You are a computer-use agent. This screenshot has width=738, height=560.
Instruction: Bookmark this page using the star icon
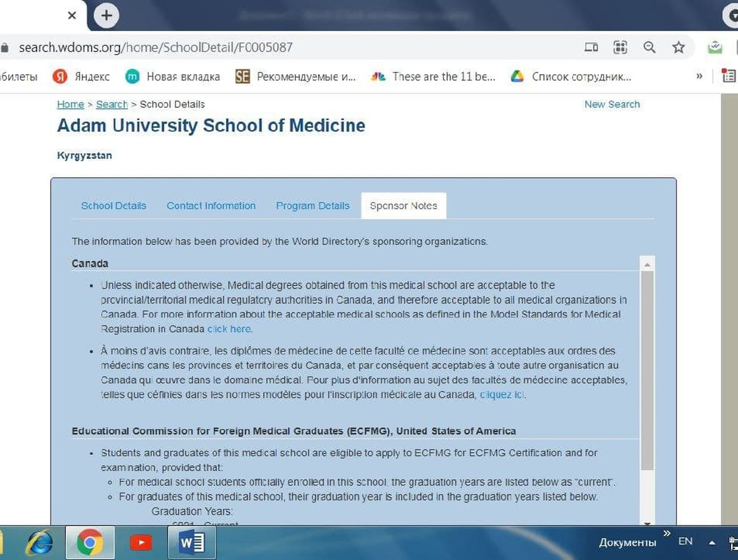(679, 47)
